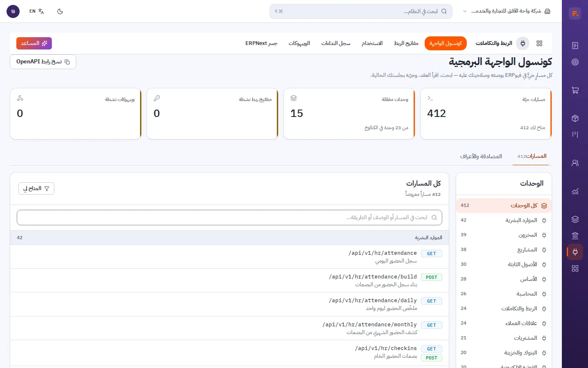Click the مسارات حيّة 412 card
The width and height of the screenshot is (588, 368).
pyautogui.click(x=486, y=114)
